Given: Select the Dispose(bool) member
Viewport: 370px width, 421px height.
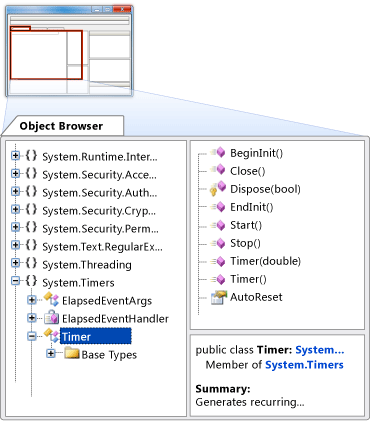Looking at the screenshot, I should coord(265,189).
